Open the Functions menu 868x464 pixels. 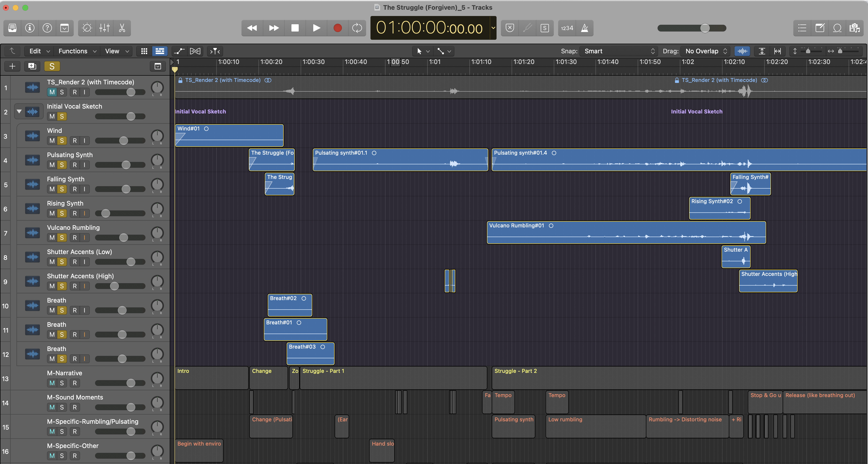click(77, 51)
